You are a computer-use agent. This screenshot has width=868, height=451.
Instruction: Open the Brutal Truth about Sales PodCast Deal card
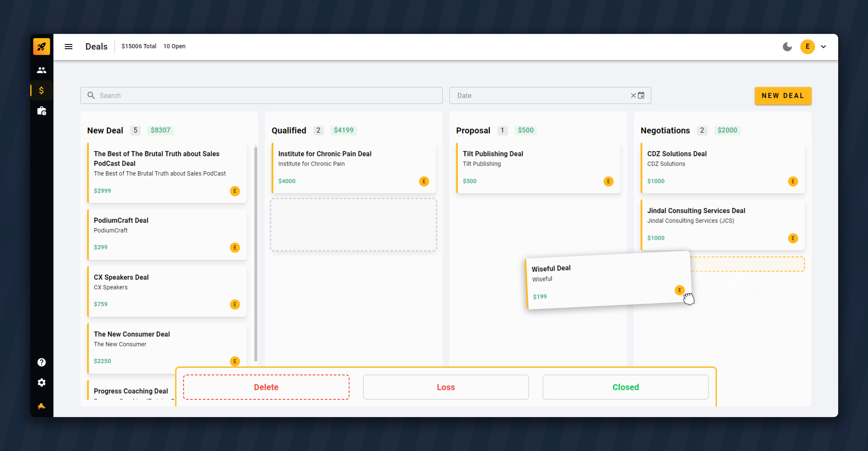pyautogui.click(x=167, y=173)
